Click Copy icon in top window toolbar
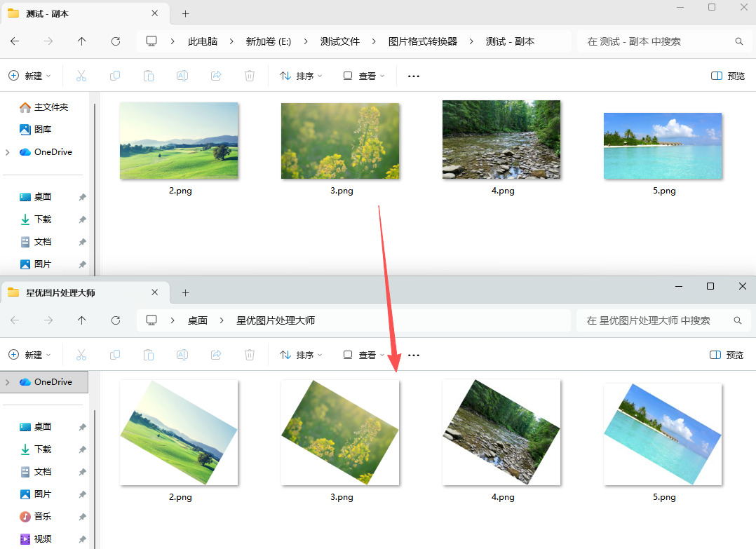Image resolution: width=756 pixels, height=549 pixels. coord(115,76)
